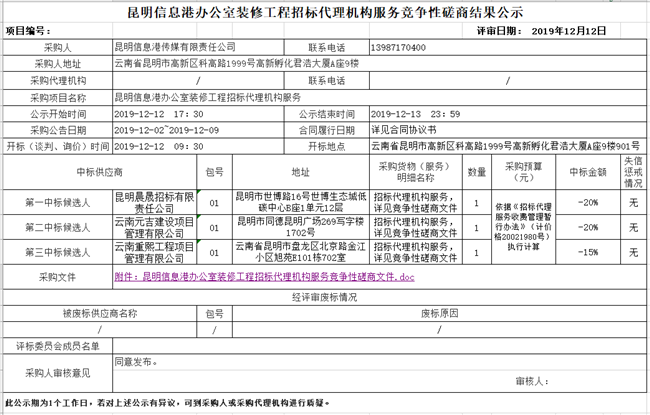The width and height of the screenshot is (650, 415).
Task: Click the 中标金额 column header
Action: 588,172
